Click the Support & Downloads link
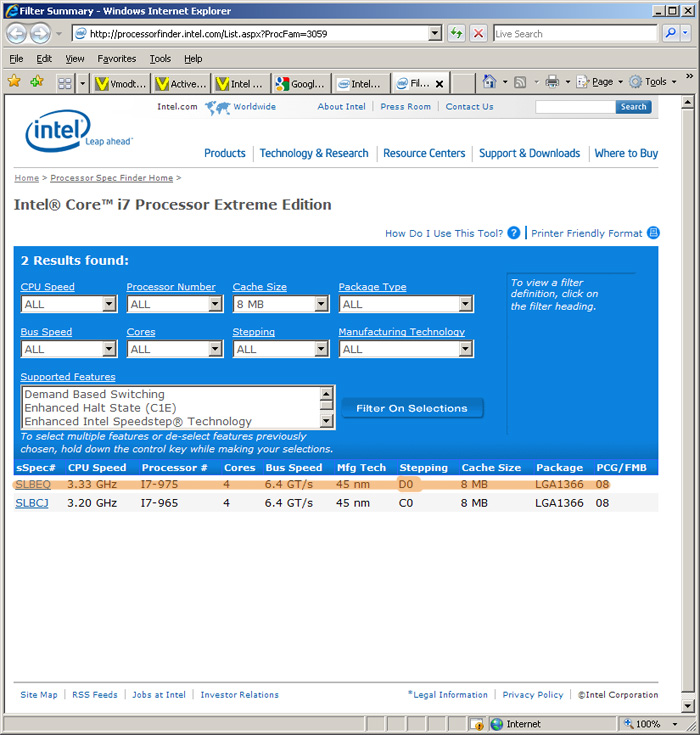The height and width of the screenshot is (735, 700). (x=529, y=153)
